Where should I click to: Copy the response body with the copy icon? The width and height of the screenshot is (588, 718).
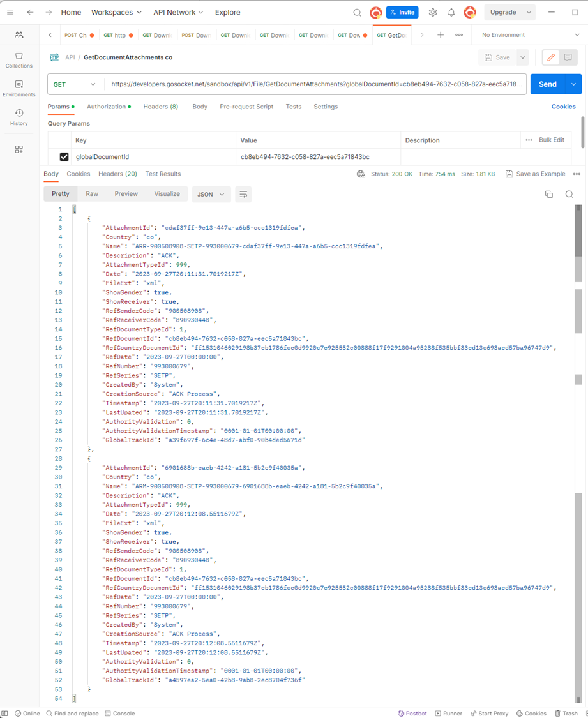(x=548, y=194)
